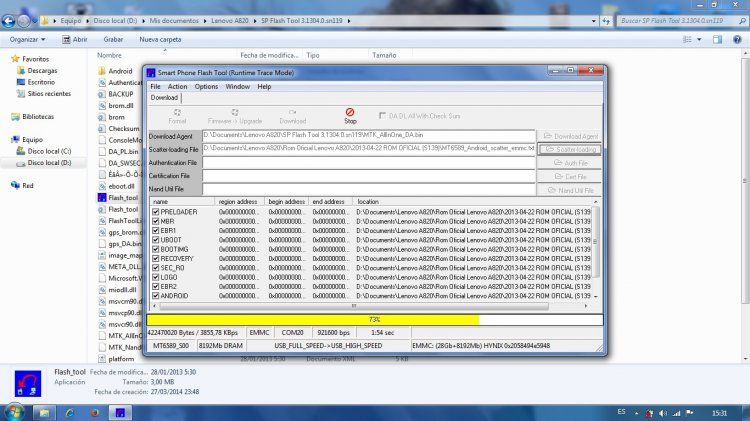The width and height of the screenshot is (750, 421).
Task: Click Grabar in Explorer toolbar
Action: (x=113, y=40)
